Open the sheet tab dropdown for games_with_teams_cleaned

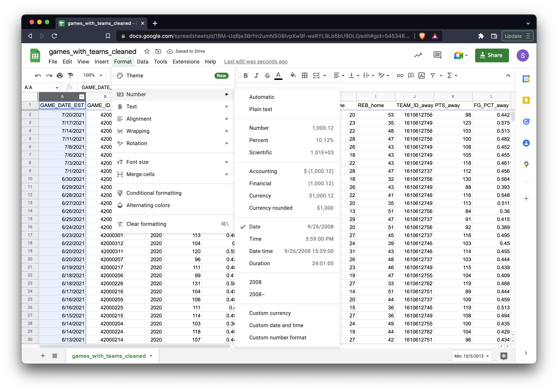click(x=151, y=356)
